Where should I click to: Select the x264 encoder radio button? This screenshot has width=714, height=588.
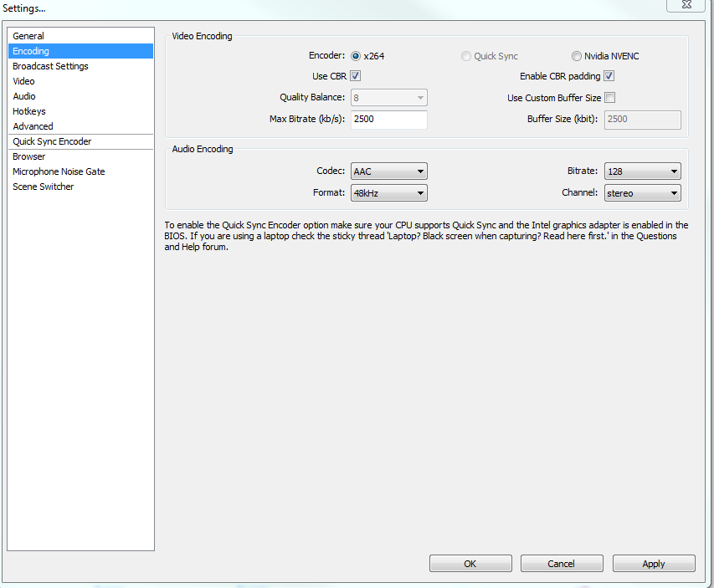(x=356, y=56)
